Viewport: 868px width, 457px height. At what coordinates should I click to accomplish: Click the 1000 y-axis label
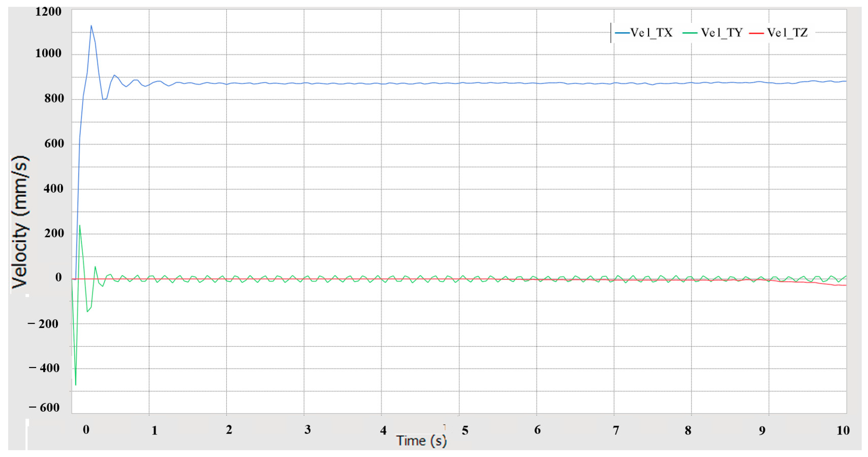pos(48,53)
